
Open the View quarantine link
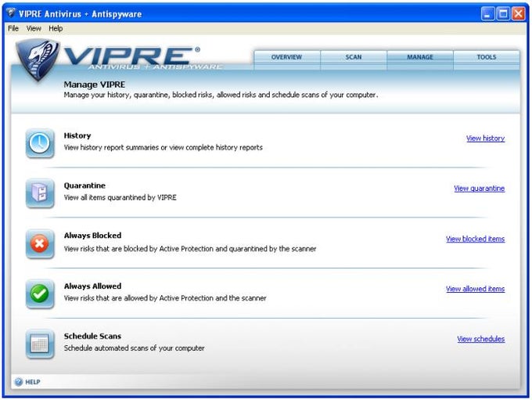click(x=479, y=189)
